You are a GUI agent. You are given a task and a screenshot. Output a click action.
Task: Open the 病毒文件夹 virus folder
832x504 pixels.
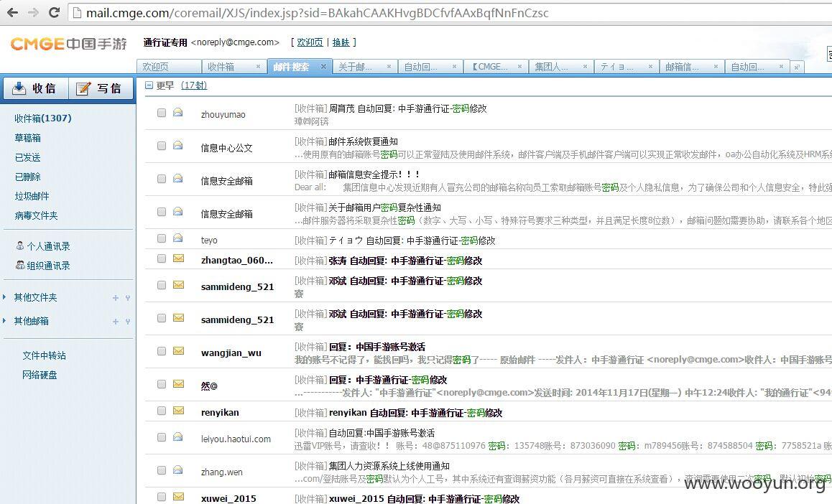36,215
